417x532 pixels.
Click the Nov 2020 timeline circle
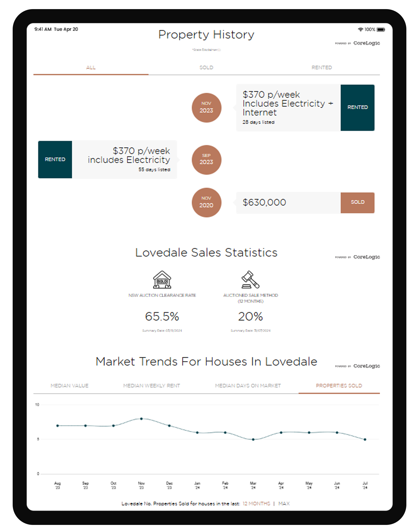(x=206, y=202)
